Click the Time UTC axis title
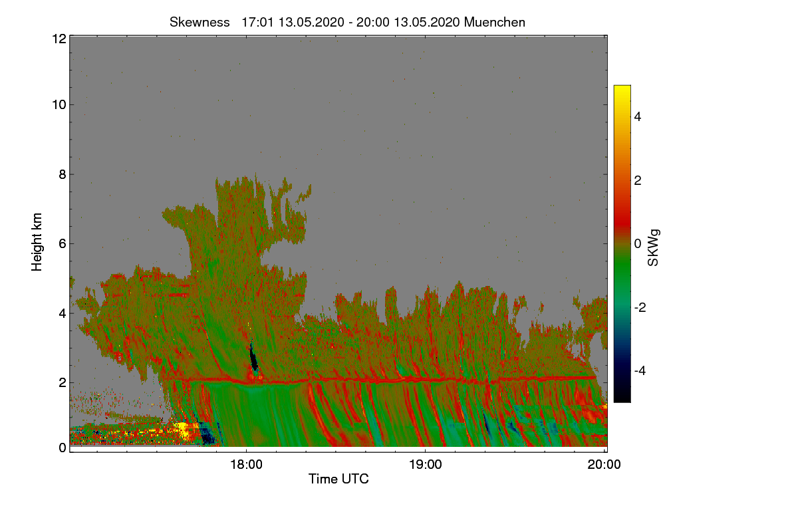The image size is (798, 532). [x=338, y=479]
